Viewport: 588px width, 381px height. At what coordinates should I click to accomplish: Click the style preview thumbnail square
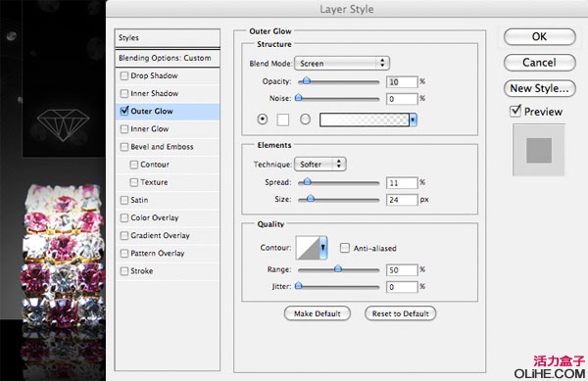pyautogui.click(x=539, y=150)
